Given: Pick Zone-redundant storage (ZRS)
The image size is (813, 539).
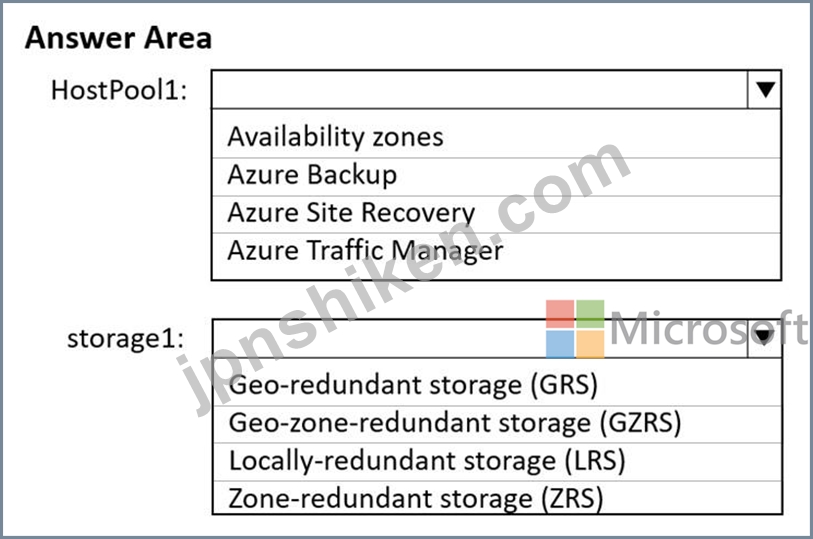Looking at the screenshot, I should (497, 498).
